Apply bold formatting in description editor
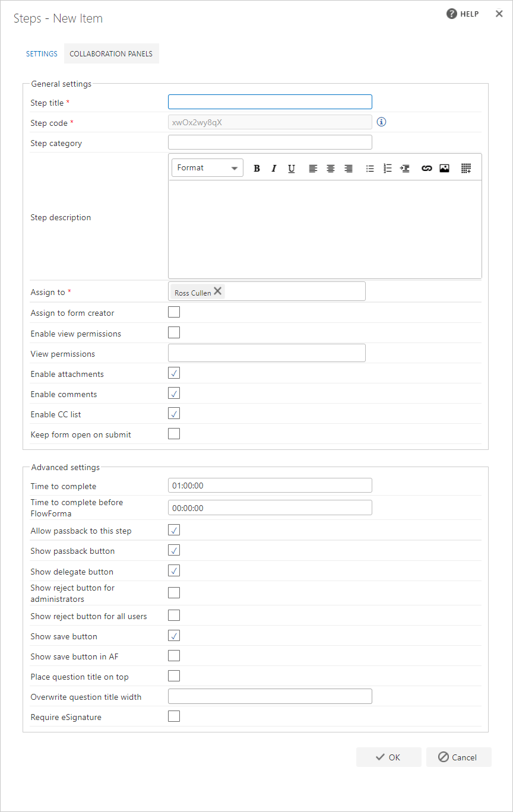Viewport: 513px width, 812px height. [x=256, y=168]
